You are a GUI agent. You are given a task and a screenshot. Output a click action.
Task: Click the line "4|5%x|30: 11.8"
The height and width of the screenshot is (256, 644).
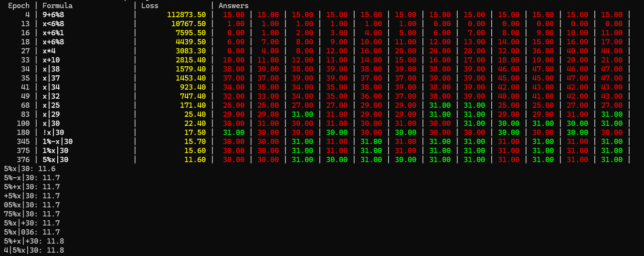34,250
